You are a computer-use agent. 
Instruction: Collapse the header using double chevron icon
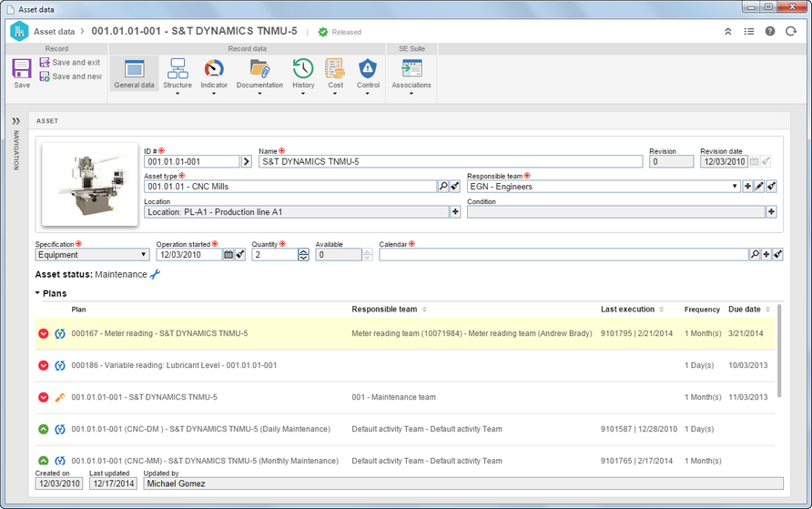coord(727,32)
